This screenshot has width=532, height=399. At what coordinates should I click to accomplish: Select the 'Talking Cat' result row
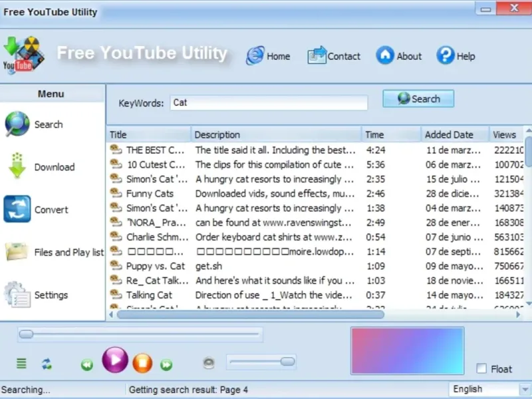pyautogui.click(x=317, y=295)
